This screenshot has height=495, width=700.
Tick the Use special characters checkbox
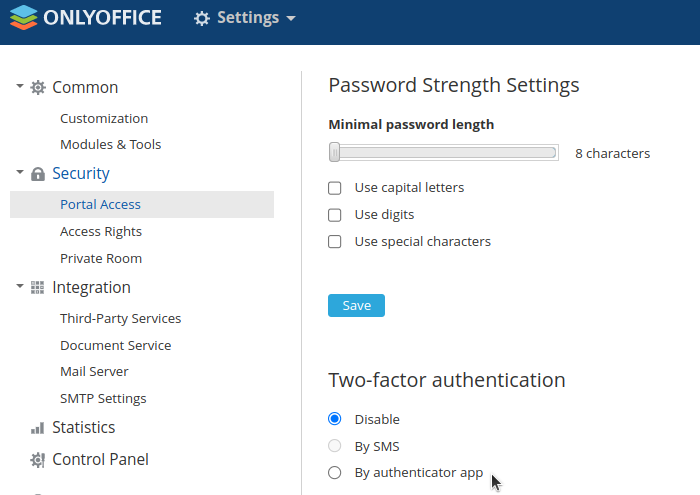[334, 241]
